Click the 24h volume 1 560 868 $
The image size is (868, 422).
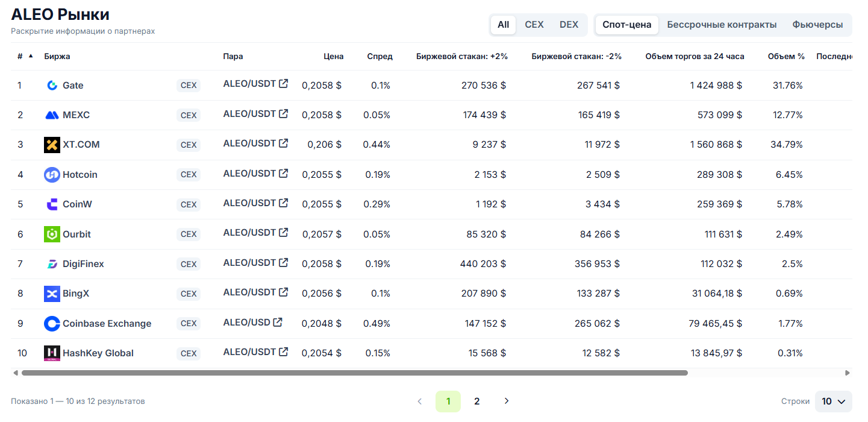point(716,145)
